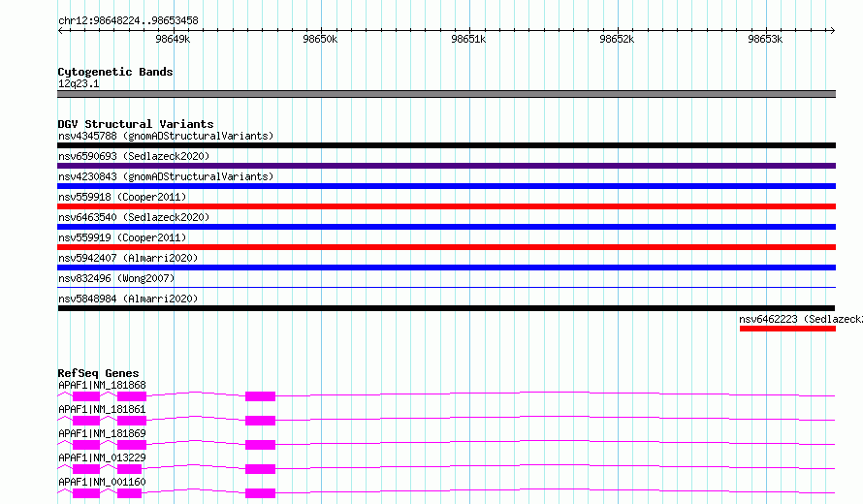Click transcript label APAF1|NM_181869
Image resolution: width=863 pixels, height=504 pixels.
[102, 433]
